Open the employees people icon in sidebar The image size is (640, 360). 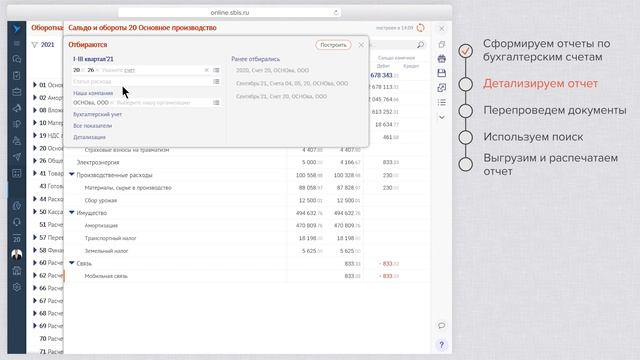click(x=17, y=141)
